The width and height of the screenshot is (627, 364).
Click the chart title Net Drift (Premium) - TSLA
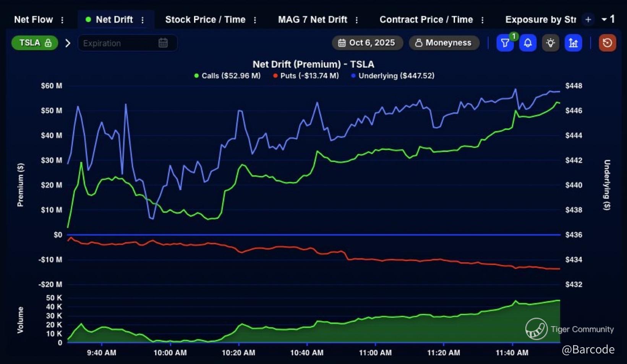click(x=313, y=64)
